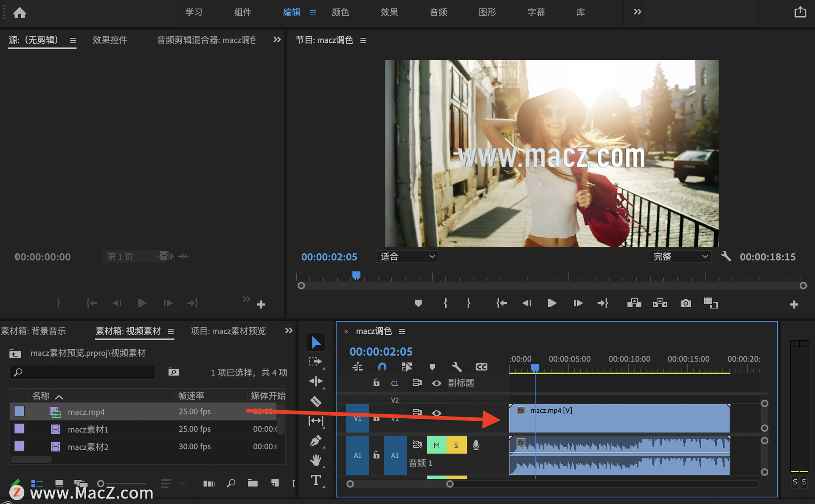Toggle the Pen tool in timeline
815x504 pixels.
pyautogui.click(x=315, y=441)
